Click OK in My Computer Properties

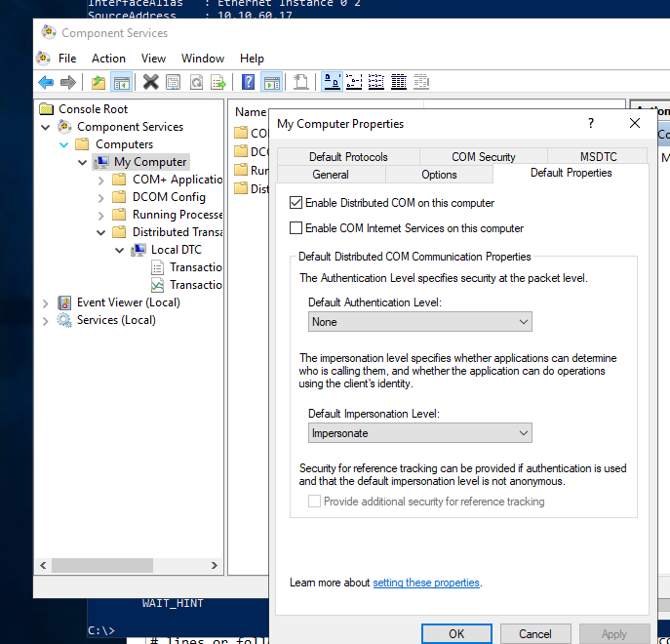coord(456,633)
